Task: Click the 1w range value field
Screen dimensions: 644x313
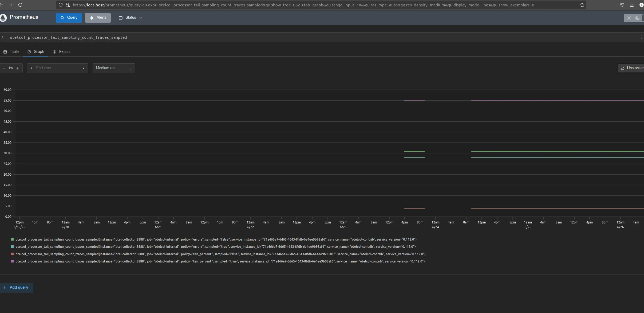Action: (x=11, y=68)
